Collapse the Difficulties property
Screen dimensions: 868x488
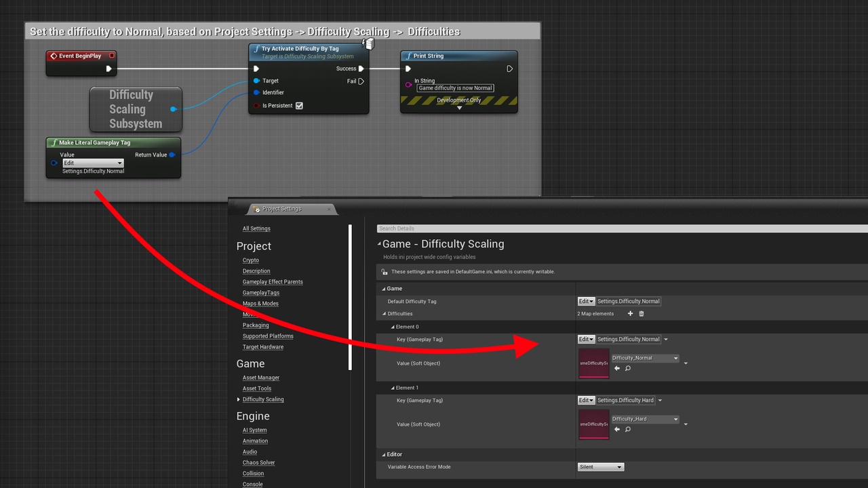pyautogui.click(x=384, y=314)
